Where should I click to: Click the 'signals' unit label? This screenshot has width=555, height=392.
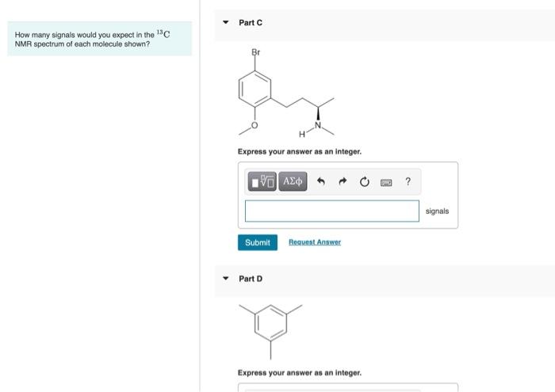coord(437,211)
